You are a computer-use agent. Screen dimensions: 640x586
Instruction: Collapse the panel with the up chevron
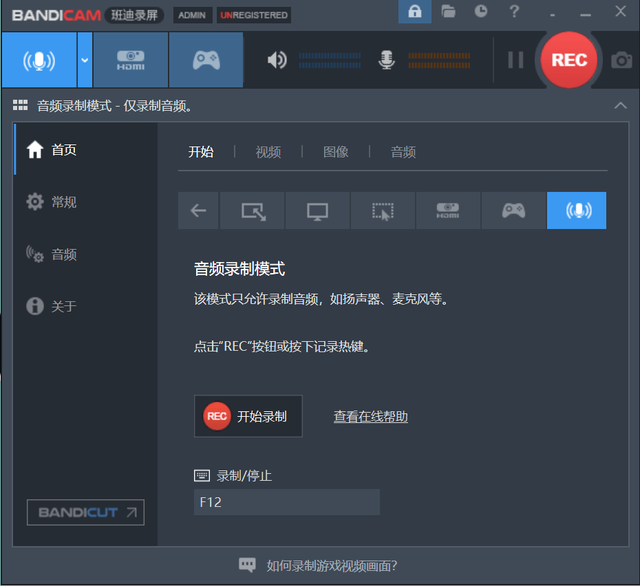(x=620, y=105)
